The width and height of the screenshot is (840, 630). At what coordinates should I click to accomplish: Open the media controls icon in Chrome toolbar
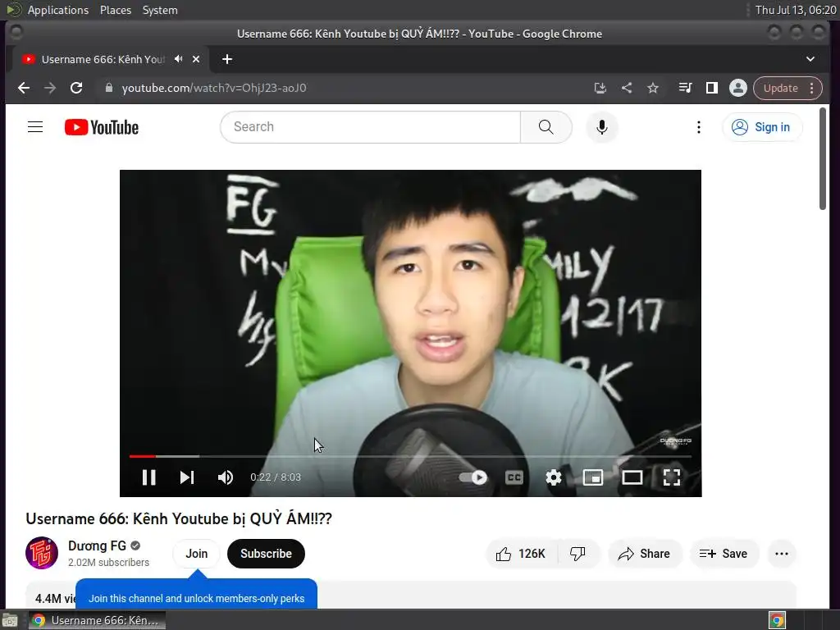pyautogui.click(x=685, y=88)
